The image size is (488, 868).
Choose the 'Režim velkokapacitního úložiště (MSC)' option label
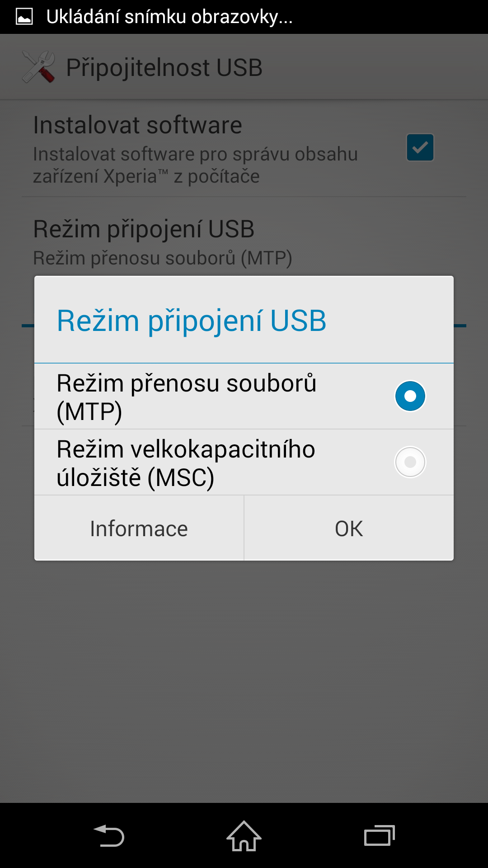tap(186, 463)
